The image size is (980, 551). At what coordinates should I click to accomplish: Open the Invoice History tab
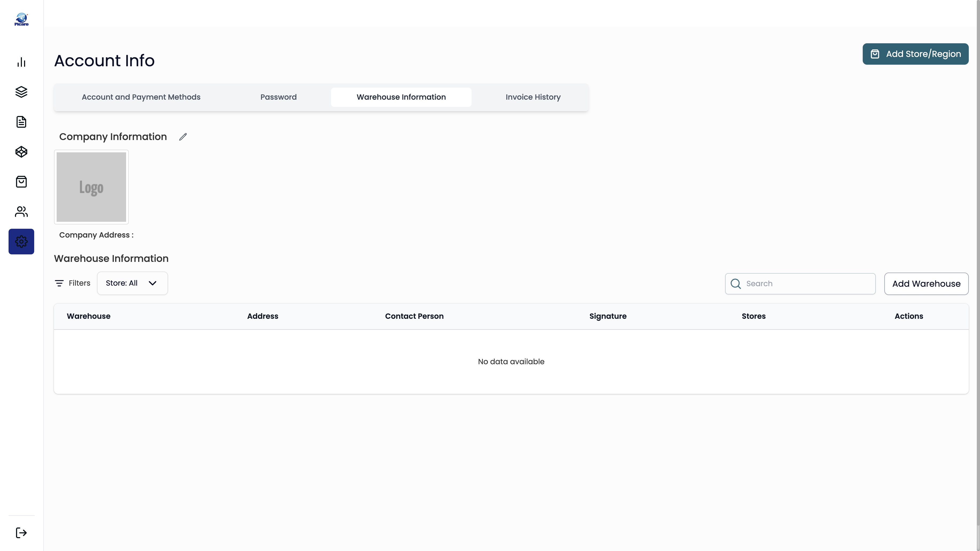click(x=533, y=97)
